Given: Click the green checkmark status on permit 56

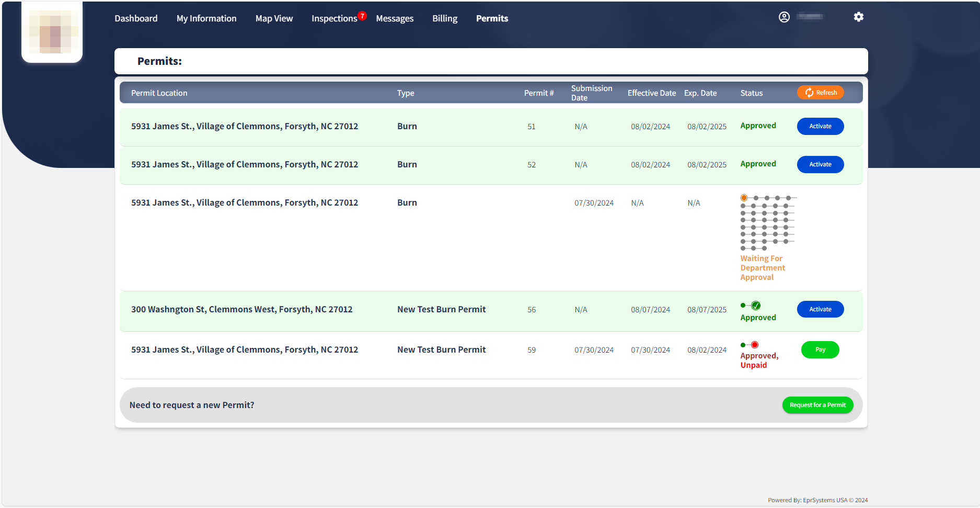Looking at the screenshot, I should [x=756, y=306].
